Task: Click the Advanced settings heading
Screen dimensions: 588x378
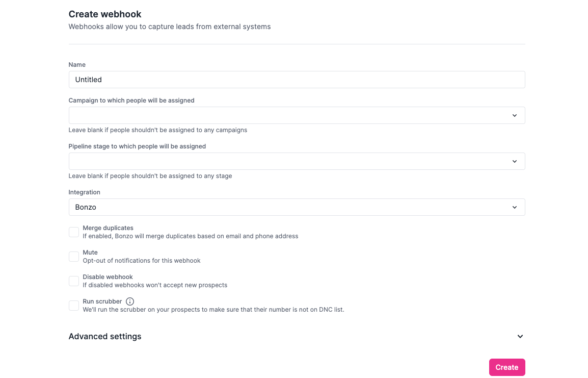Action: 105,336
